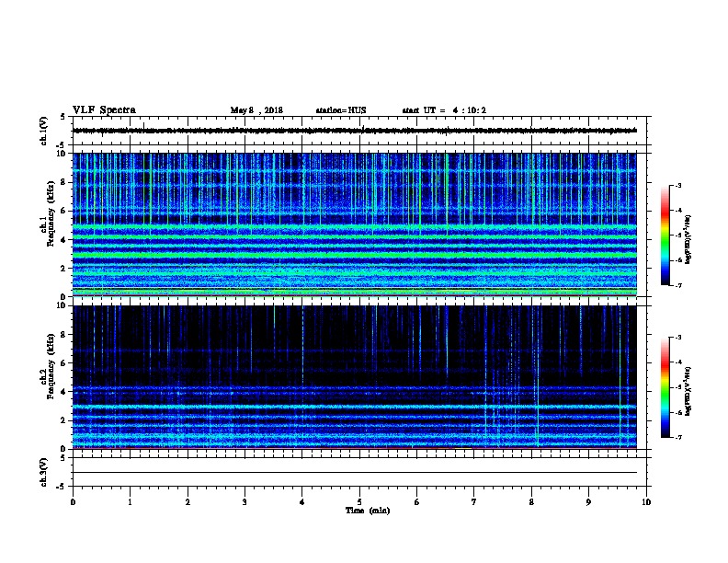Click the "9" tick on the time axis
The width and height of the screenshot is (728, 563).
[x=588, y=502]
